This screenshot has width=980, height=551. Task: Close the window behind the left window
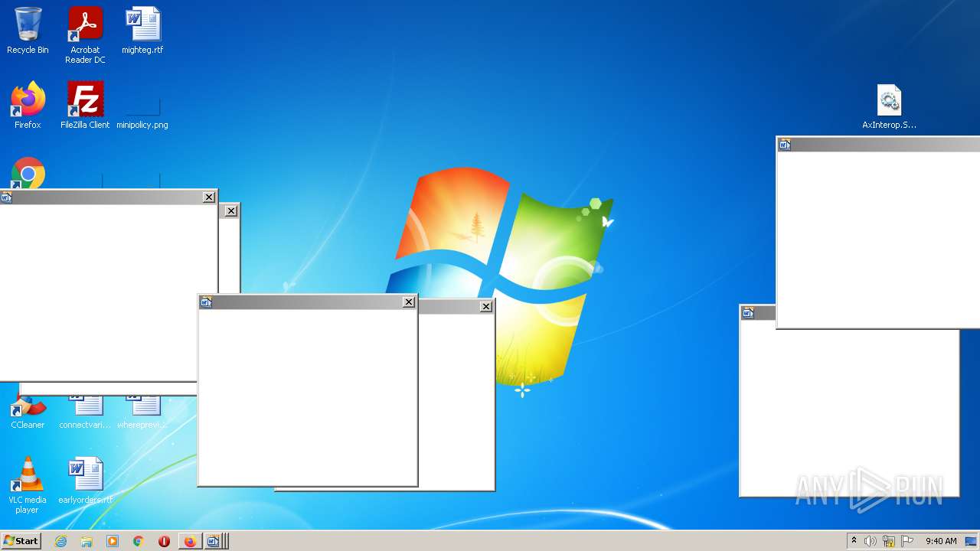coord(231,211)
